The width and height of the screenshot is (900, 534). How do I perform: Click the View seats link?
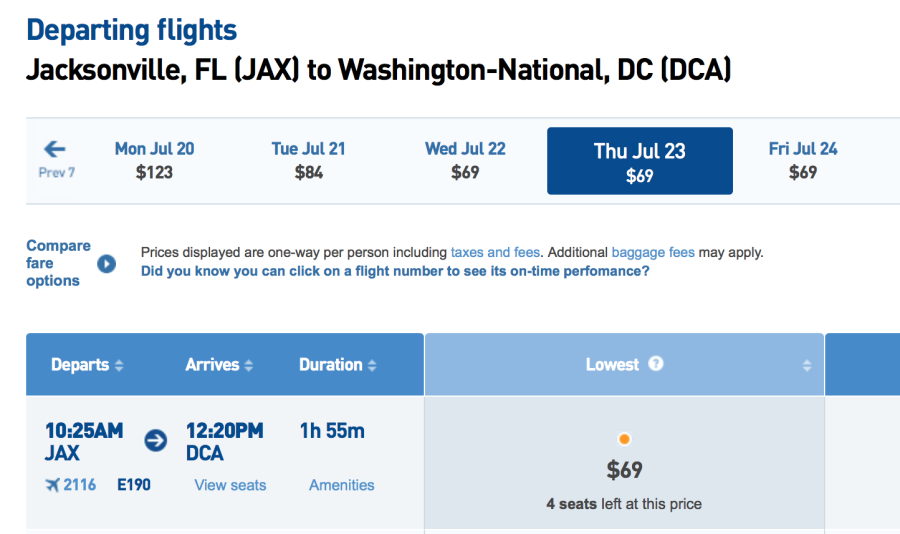(230, 485)
